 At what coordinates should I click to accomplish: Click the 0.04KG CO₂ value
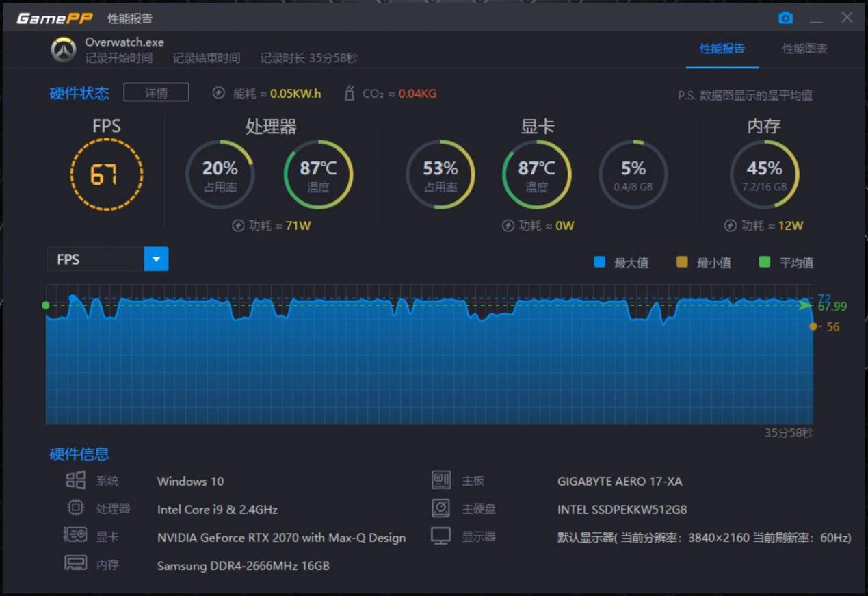[417, 93]
